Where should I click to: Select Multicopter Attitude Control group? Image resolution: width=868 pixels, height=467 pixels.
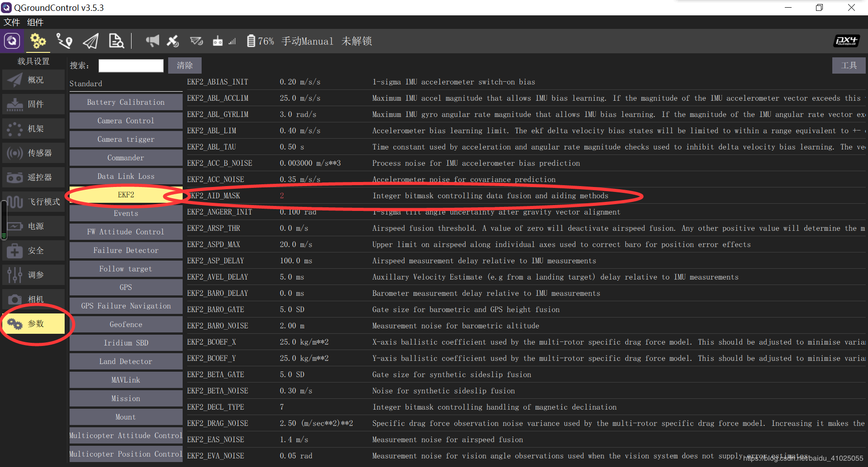pos(126,435)
